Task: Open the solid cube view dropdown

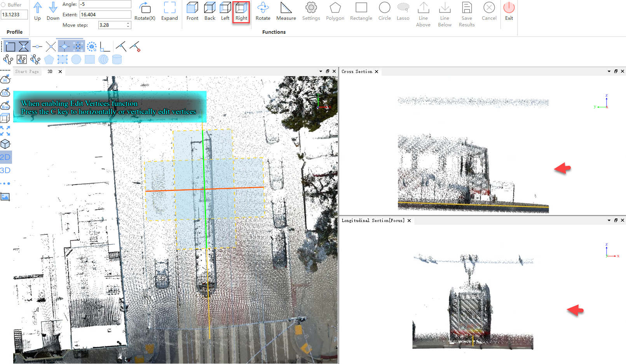Action: [x=5, y=144]
